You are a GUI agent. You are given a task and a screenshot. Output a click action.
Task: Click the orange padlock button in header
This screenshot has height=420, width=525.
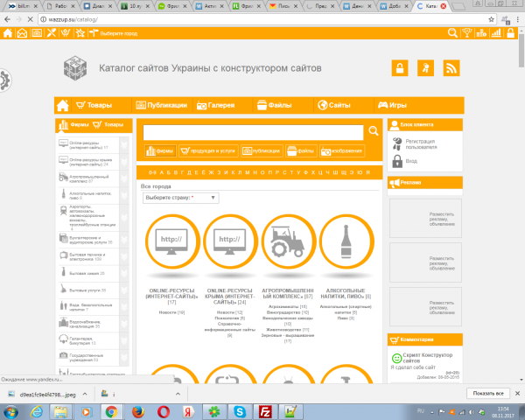400,68
